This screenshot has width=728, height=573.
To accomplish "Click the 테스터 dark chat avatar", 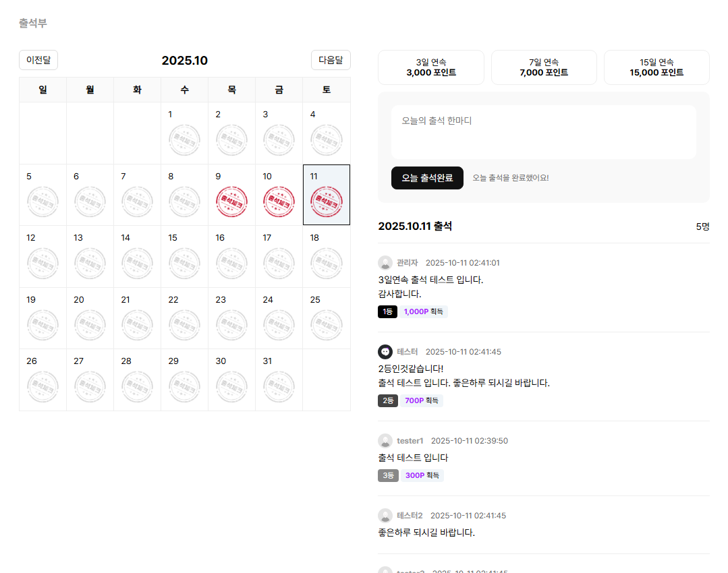I will pos(385,352).
